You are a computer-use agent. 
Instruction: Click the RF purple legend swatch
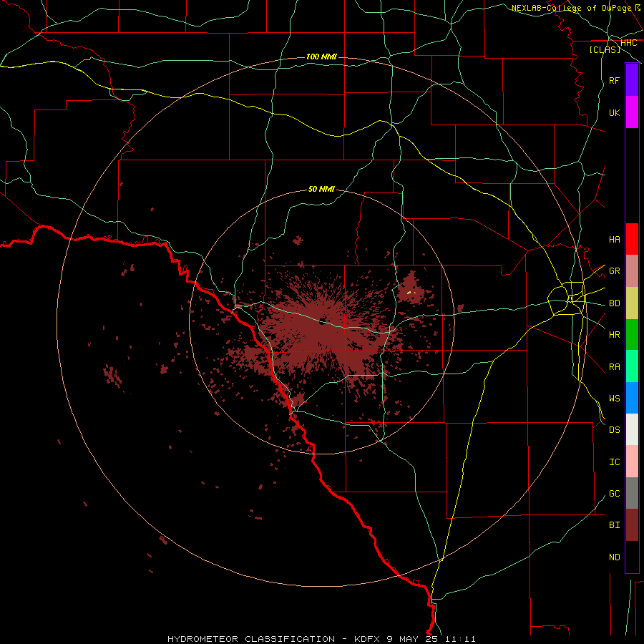(632, 80)
